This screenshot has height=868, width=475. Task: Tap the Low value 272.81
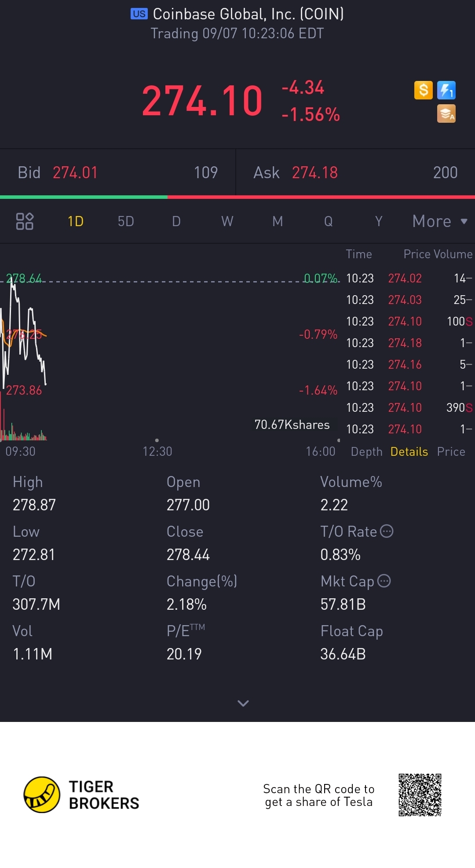click(34, 555)
